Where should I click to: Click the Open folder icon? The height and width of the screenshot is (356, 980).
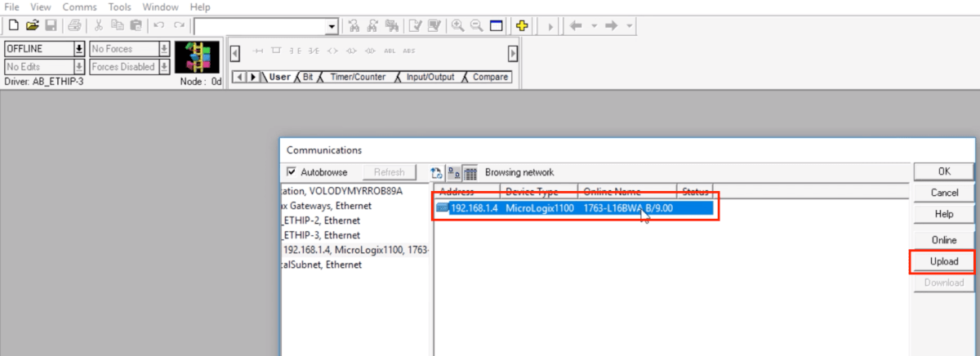[x=32, y=26]
